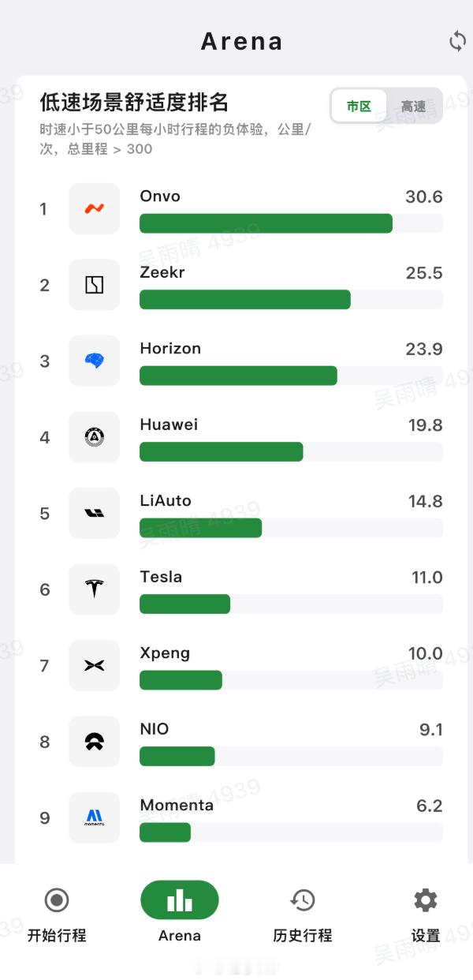Tap the Tesla logo icon
The image size is (473, 980).
(x=95, y=589)
